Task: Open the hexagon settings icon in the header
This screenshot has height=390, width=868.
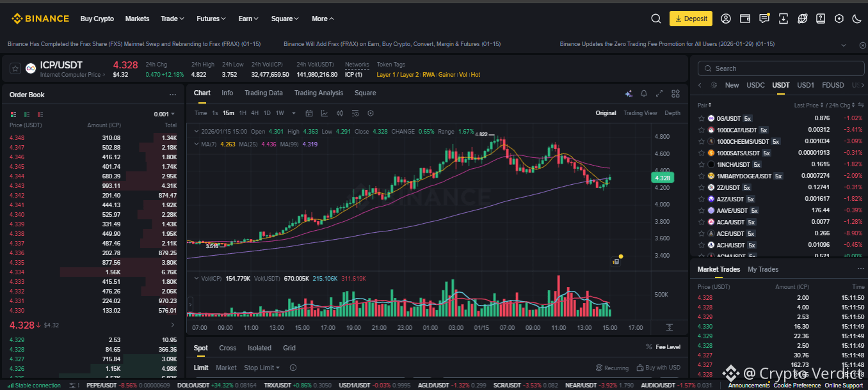Action: [839, 19]
